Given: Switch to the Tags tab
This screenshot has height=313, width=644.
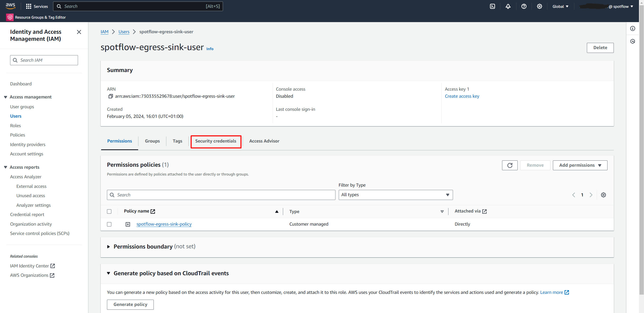Looking at the screenshot, I should click(177, 141).
